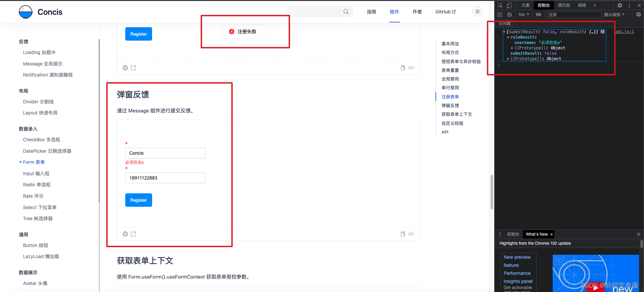This screenshot has width=644, height=292.
Task: Select the DevTools inspect element icon
Action: tap(500, 5)
